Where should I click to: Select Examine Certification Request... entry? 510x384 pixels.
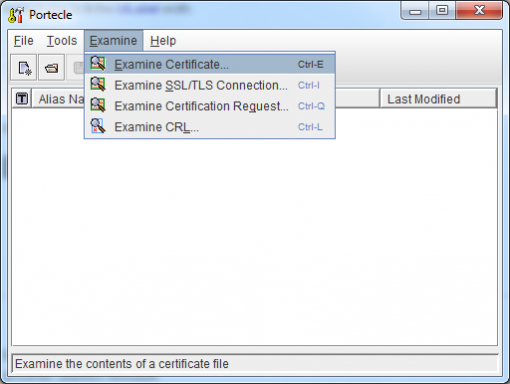[210, 106]
